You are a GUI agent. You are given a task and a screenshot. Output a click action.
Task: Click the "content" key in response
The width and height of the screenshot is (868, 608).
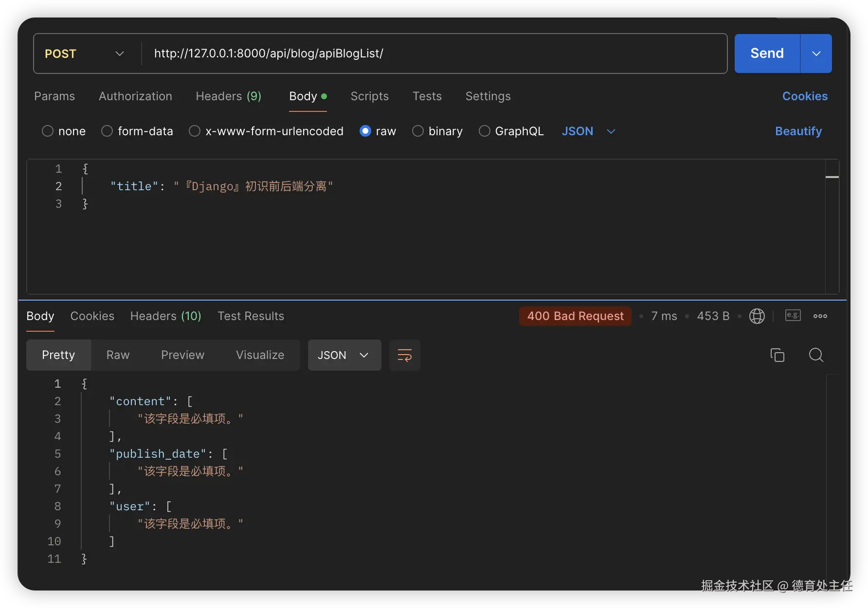click(141, 401)
